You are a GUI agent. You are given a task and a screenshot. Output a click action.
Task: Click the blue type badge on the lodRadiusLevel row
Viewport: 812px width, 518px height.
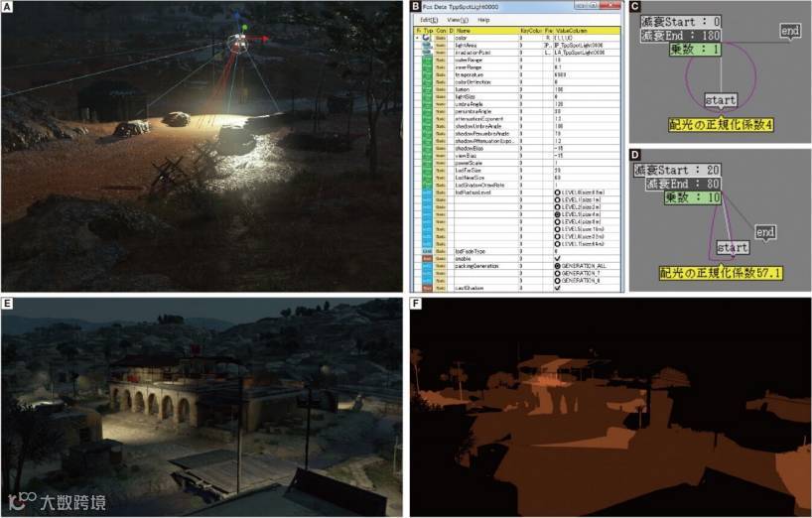(427, 192)
